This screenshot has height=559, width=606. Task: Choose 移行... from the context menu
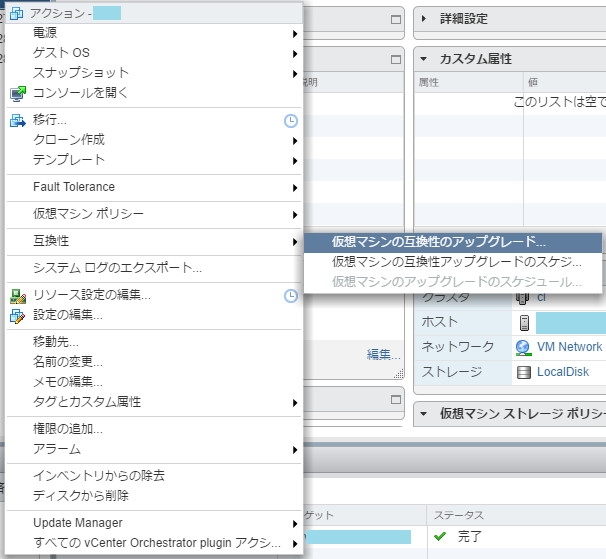(154, 120)
